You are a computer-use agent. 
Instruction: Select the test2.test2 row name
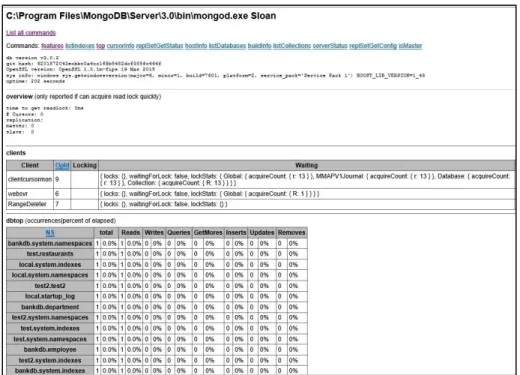coord(50,286)
